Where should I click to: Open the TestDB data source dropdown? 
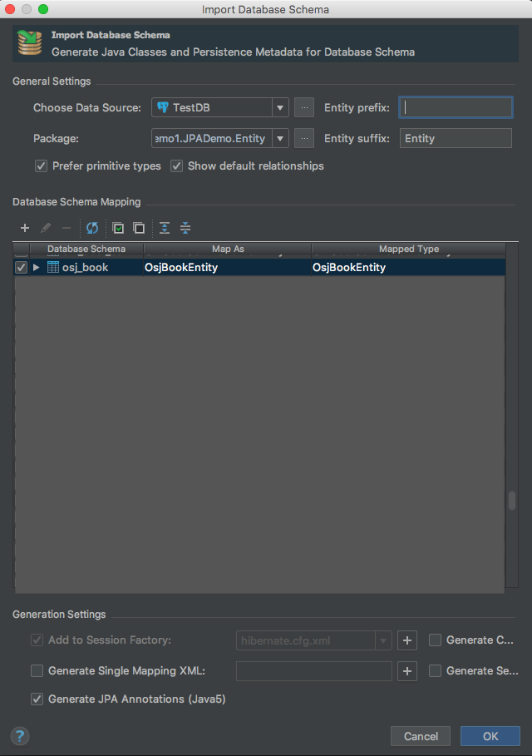[280, 107]
